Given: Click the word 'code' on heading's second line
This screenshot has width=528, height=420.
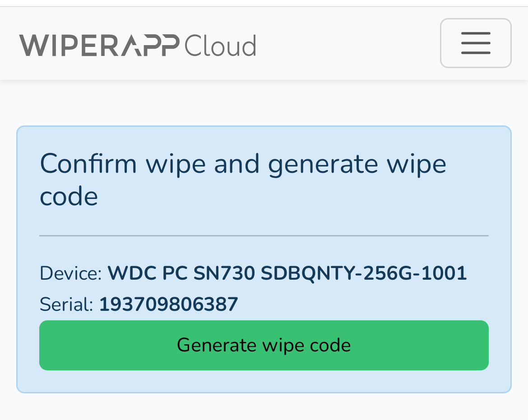Looking at the screenshot, I should tap(69, 197).
